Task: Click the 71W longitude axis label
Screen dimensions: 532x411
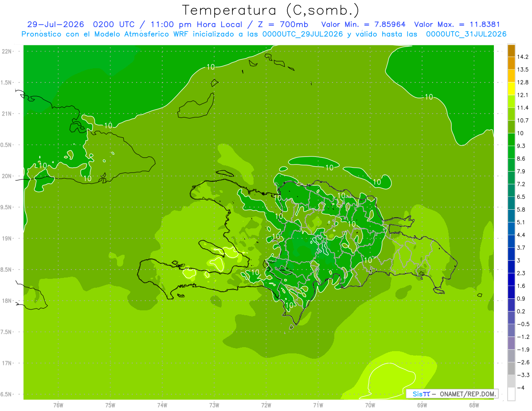Action: 318,405
